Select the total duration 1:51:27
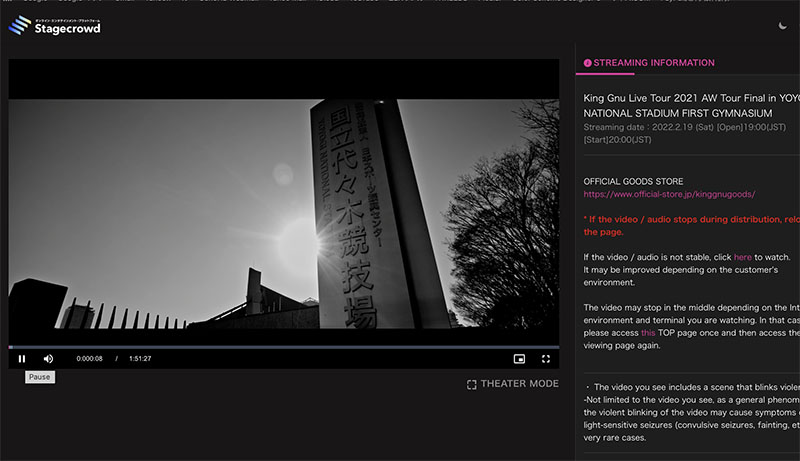Image resolution: width=800 pixels, height=461 pixels. click(x=140, y=358)
